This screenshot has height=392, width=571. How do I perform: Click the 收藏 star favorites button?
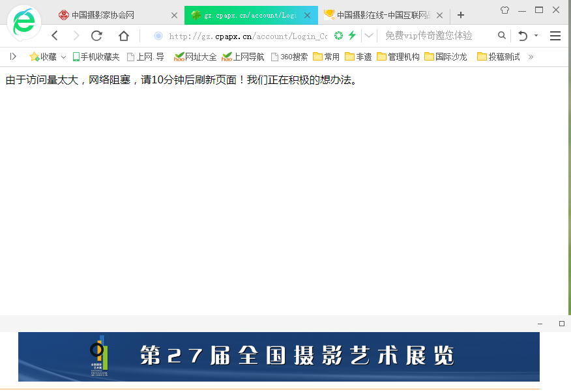[43, 57]
